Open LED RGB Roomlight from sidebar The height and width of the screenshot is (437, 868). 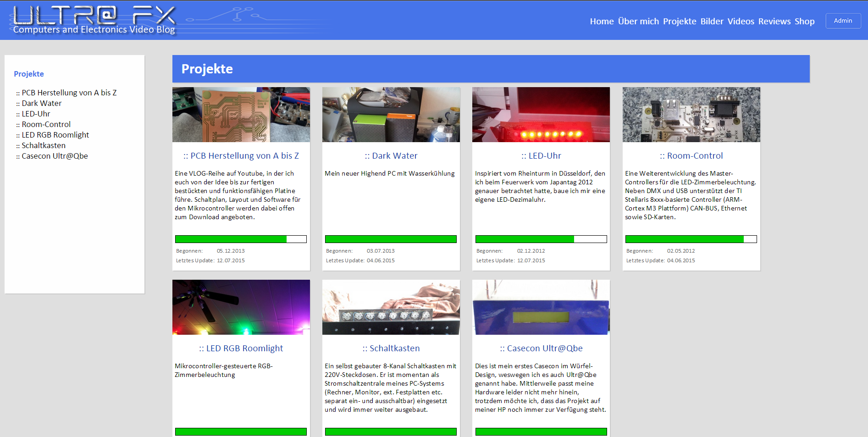point(55,135)
